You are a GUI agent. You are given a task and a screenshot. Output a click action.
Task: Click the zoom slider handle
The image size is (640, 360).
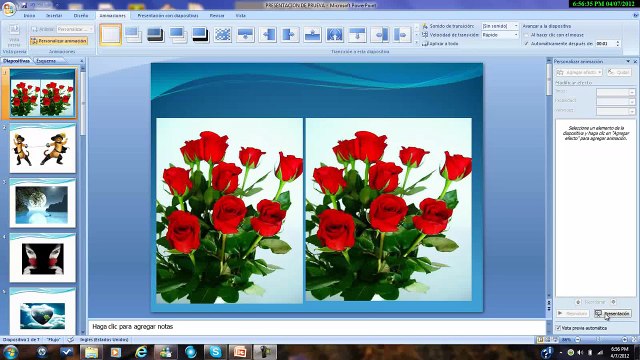598,340
